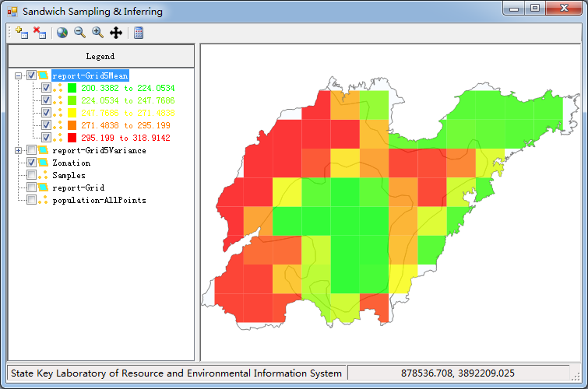Click the '247.7686 to 271.4838' range label
588x389 pixels.
tap(128, 113)
